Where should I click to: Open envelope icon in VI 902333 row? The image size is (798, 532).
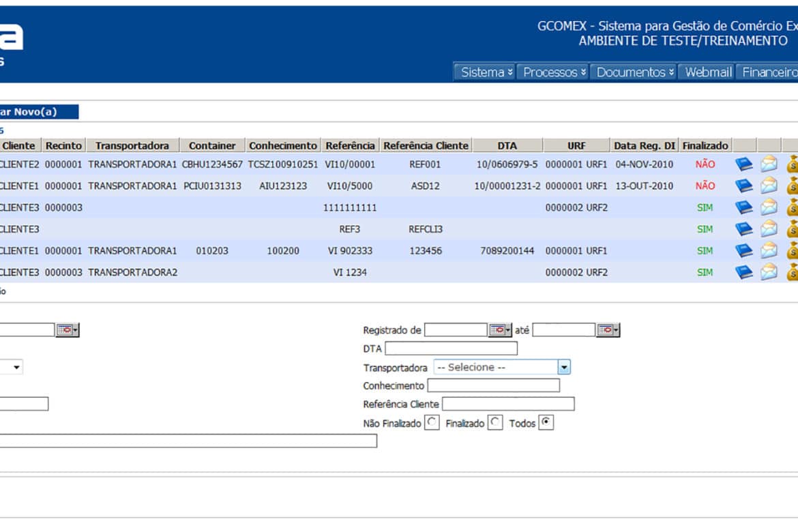[x=769, y=251]
